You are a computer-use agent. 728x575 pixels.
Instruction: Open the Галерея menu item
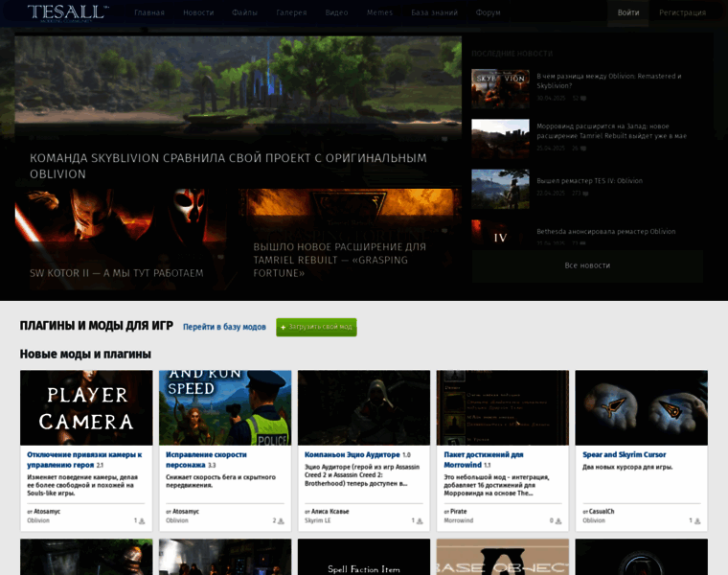click(x=291, y=12)
